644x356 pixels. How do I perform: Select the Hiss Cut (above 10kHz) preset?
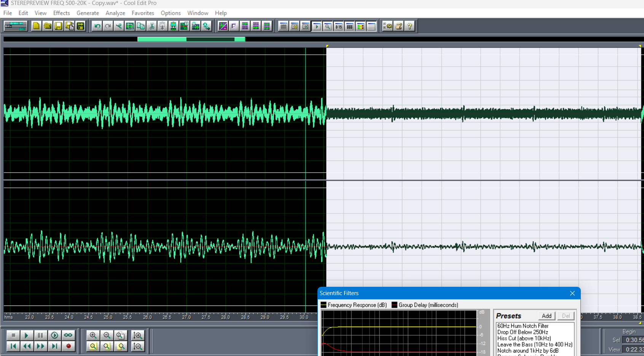[524, 338]
